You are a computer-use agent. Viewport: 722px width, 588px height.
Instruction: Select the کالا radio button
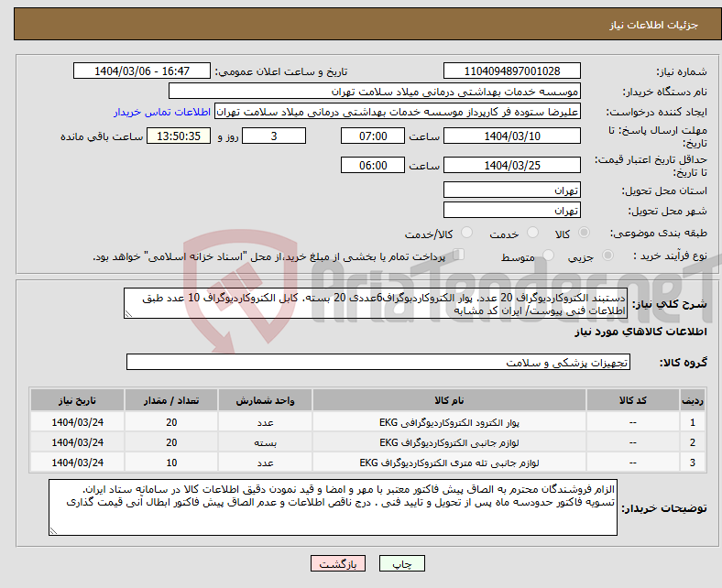(584, 233)
